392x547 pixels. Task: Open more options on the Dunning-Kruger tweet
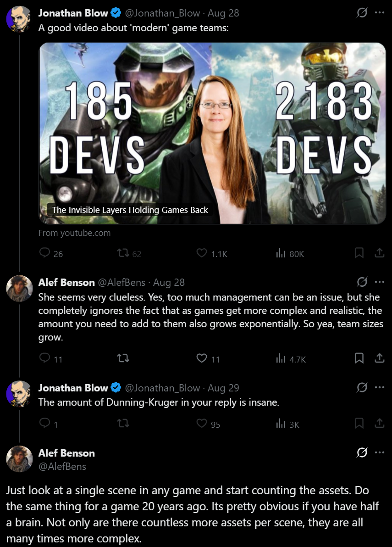pyautogui.click(x=380, y=387)
